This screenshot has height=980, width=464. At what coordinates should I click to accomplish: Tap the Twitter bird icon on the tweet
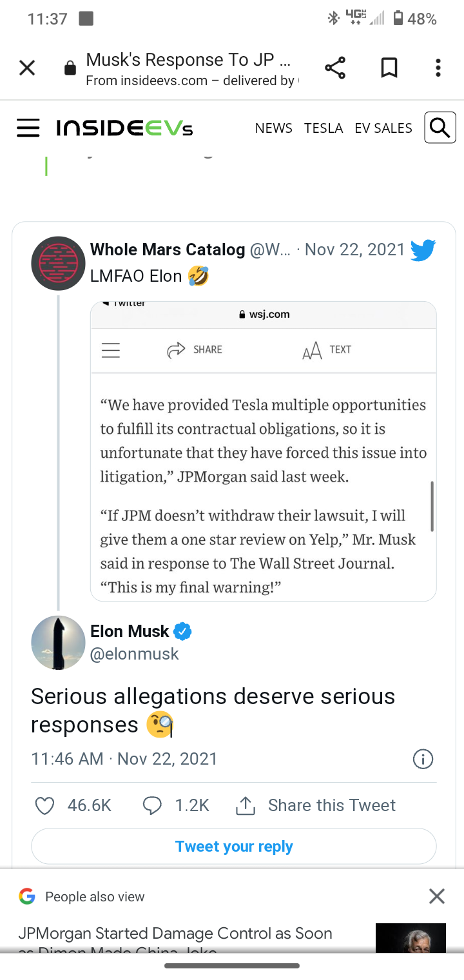tap(423, 250)
